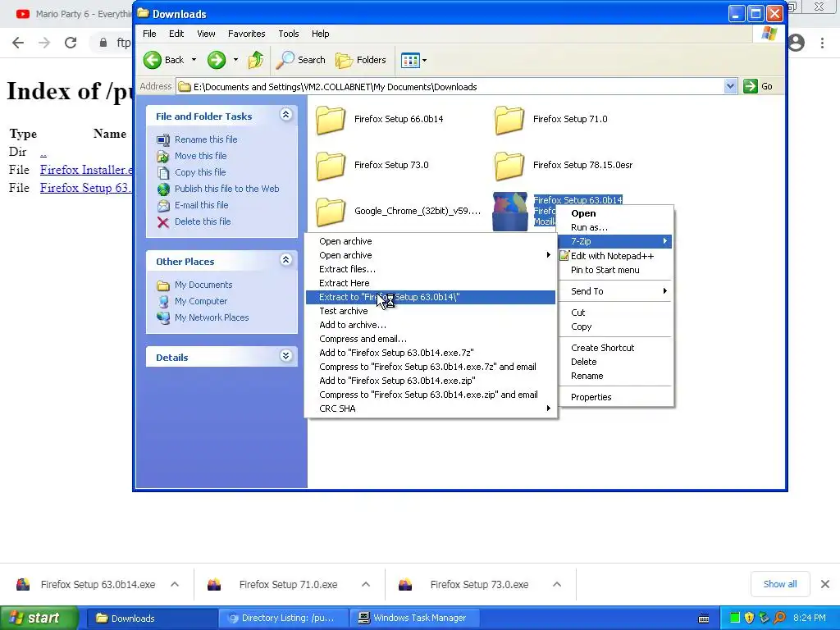Image resolution: width=840 pixels, height=630 pixels.
Task: Click the Go button next to address
Action: [758, 86]
